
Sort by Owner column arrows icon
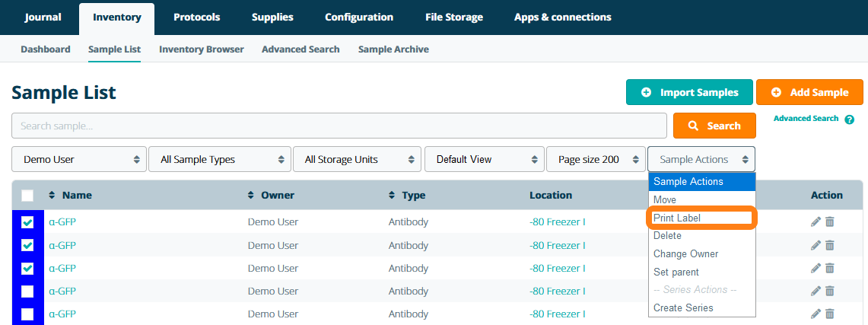pos(251,196)
